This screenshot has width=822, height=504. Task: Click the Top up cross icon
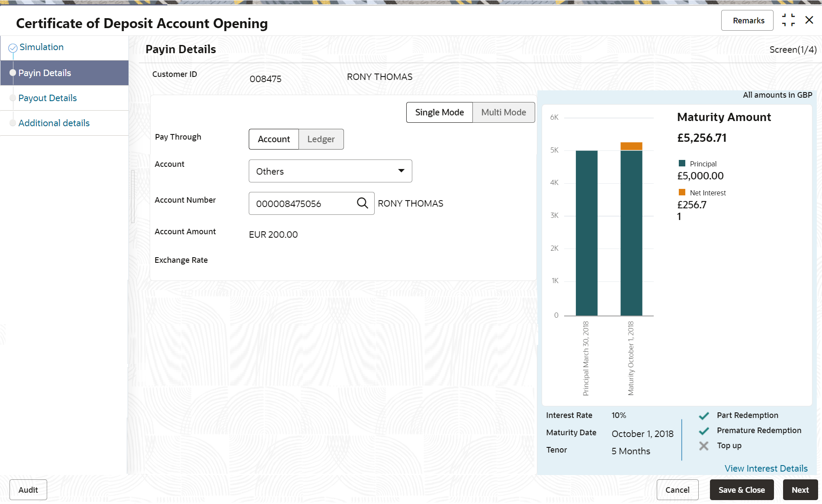click(704, 446)
